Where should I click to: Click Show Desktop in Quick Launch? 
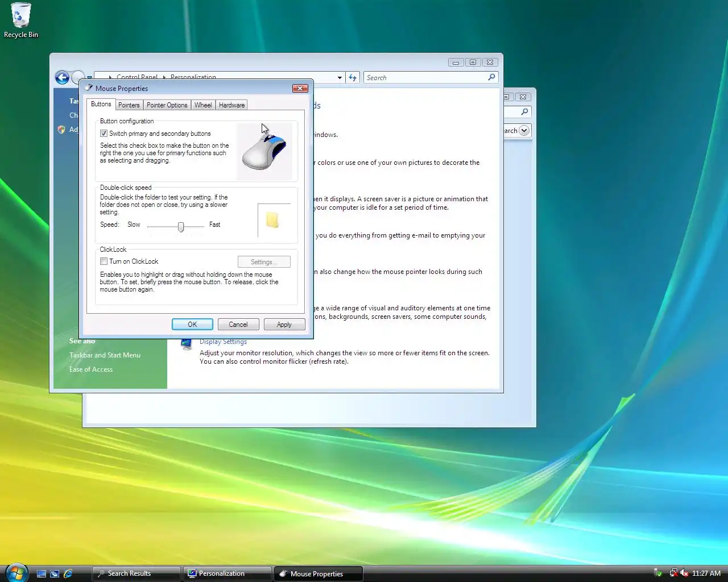click(41, 573)
